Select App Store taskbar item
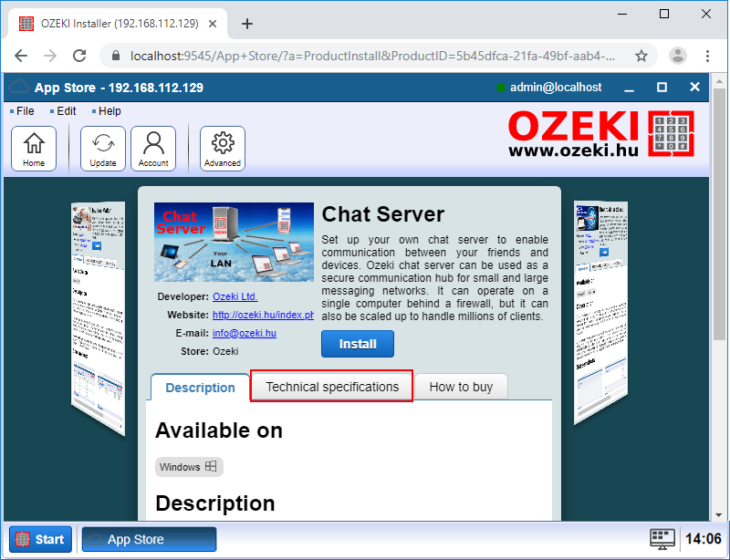Viewport: 730px width, 560px height. 149,539
